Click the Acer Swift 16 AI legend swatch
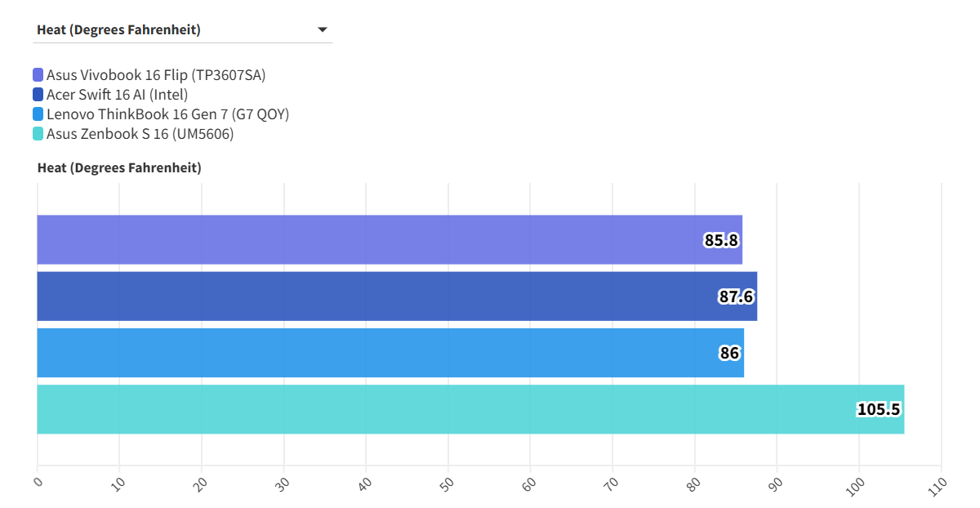The image size is (980, 508). [38, 95]
